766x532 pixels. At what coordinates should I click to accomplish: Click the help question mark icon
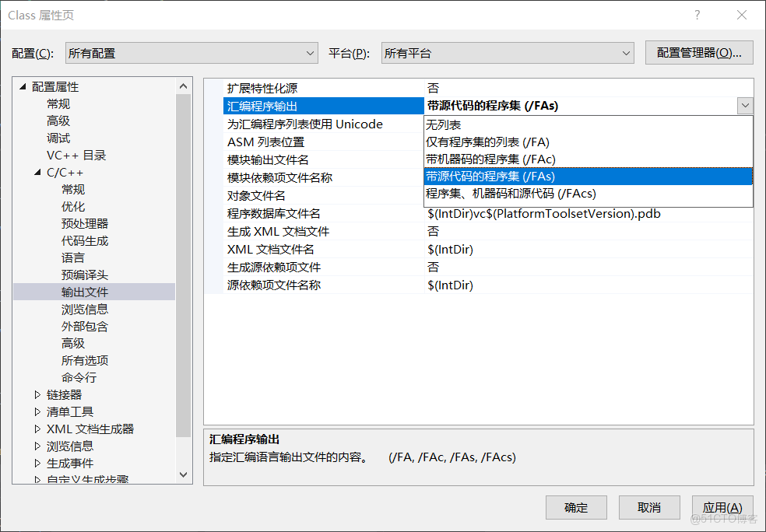697,15
